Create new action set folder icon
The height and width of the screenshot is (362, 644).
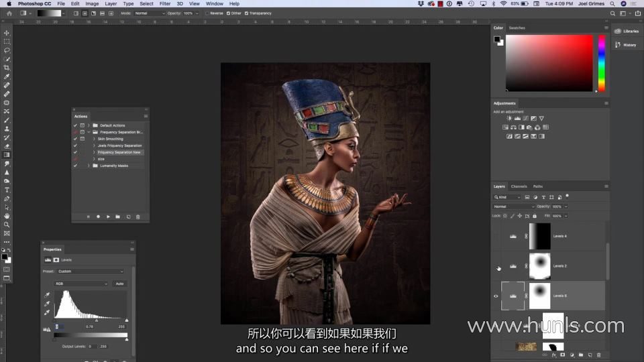coord(118,217)
